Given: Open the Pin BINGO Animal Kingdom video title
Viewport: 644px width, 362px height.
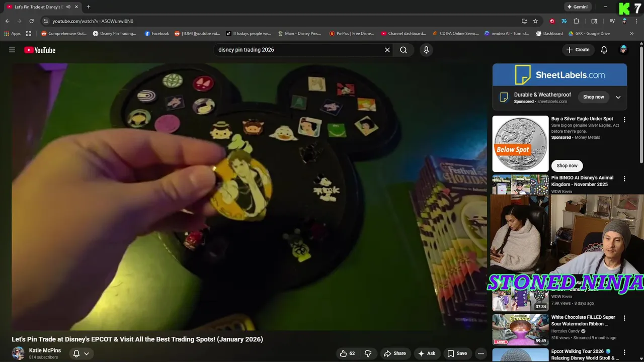Looking at the screenshot, I should [x=582, y=181].
